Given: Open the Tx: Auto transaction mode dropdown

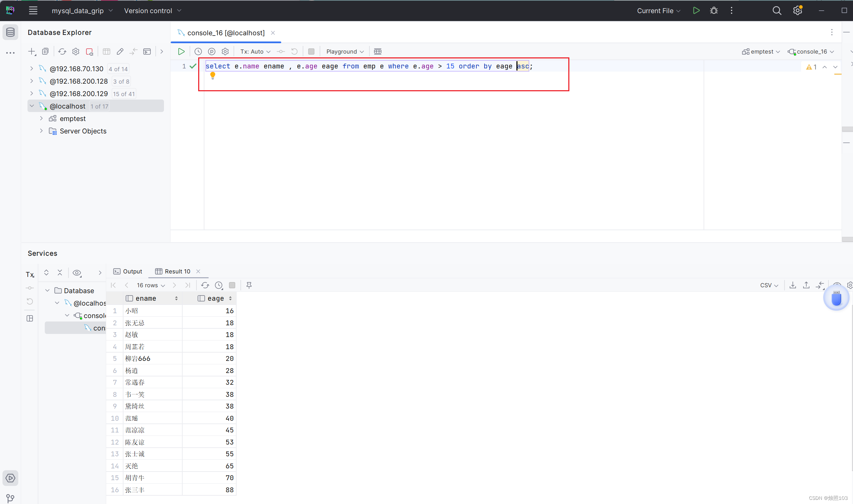Looking at the screenshot, I should click(255, 52).
